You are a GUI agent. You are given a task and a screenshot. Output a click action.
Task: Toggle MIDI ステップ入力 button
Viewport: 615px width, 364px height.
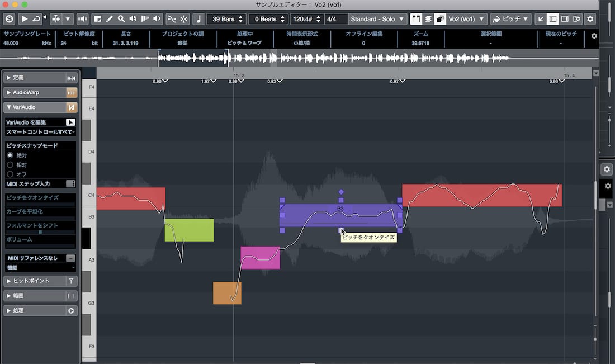tap(70, 183)
